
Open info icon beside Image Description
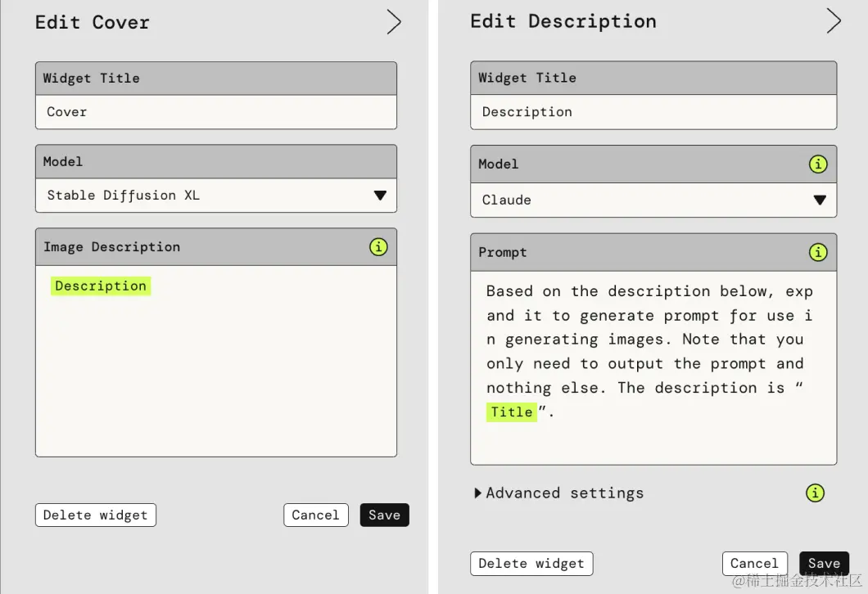tap(378, 246)
